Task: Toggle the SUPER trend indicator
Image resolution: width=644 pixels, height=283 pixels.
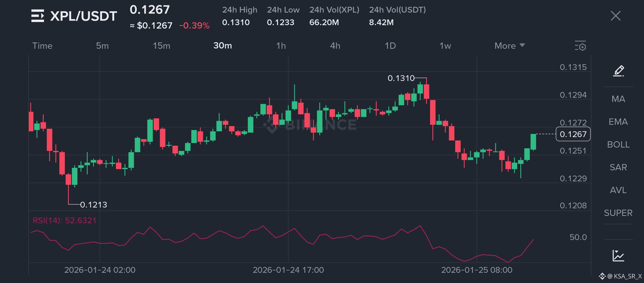Action: (x=618, y=213)
